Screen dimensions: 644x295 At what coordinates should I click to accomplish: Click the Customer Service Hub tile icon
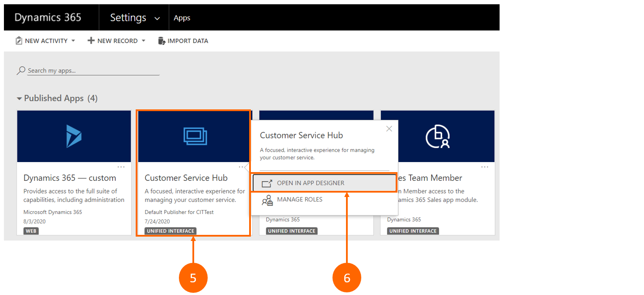click(x=195, y=136)
